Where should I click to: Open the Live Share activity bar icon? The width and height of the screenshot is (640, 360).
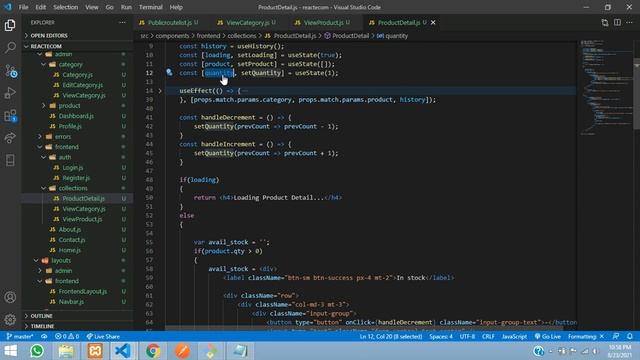coord(10,138)
